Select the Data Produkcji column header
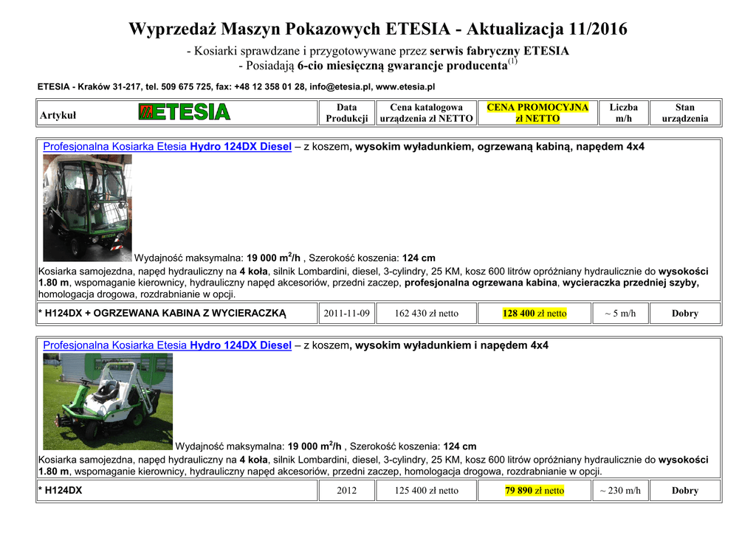The image size is (756, 535). 346,113
